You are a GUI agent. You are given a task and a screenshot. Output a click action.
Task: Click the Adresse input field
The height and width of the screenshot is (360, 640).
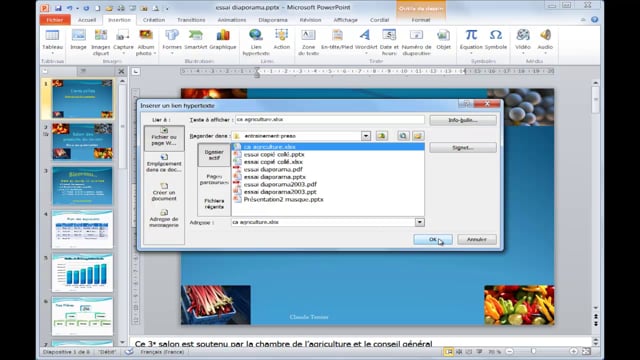point(323,222)
